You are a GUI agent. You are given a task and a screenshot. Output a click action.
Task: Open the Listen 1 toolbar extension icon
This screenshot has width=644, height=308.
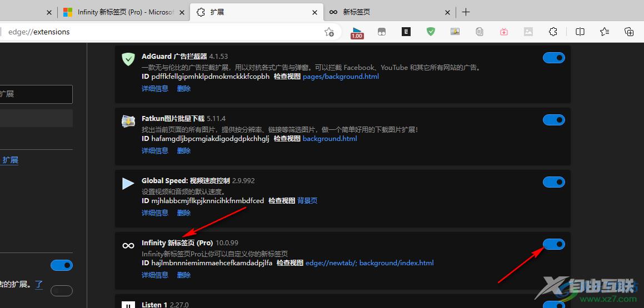point(406,32)
